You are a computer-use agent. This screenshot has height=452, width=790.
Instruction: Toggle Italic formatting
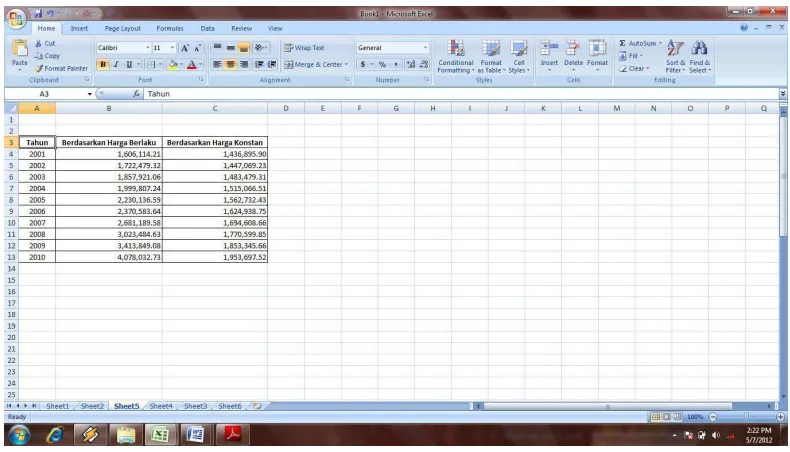click(x=116, y=64)
